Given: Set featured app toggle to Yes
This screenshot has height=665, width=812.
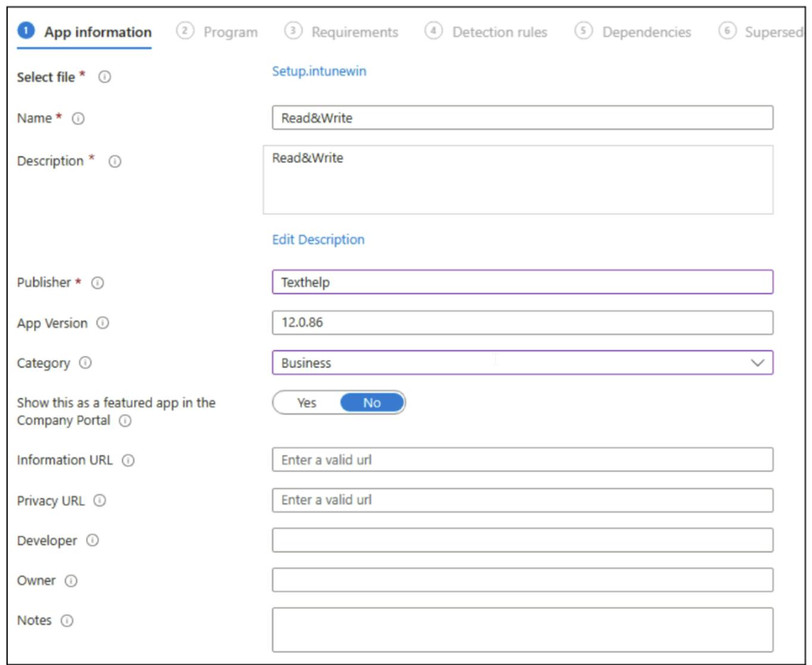Looking at the screenshot, I should click(x=307, y=403).
